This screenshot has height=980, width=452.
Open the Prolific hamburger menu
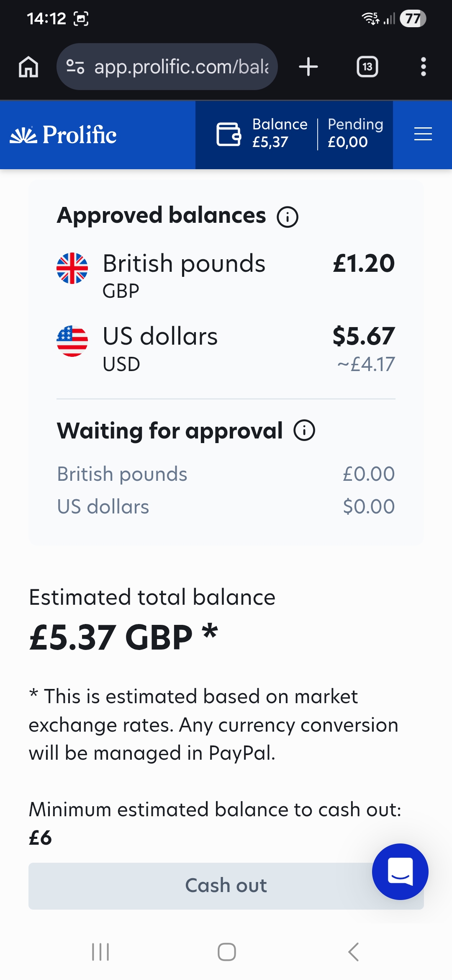coord(423,134)
